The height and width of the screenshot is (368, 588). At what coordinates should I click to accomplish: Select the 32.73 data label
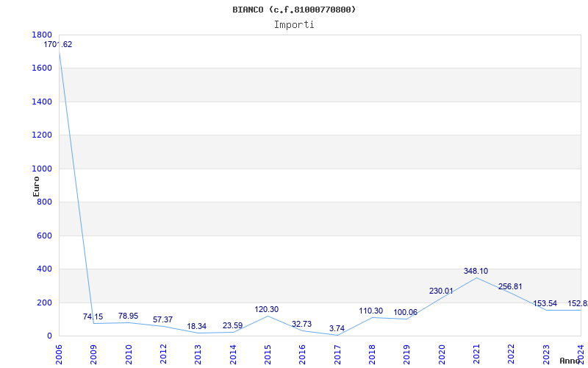point(302,324)
